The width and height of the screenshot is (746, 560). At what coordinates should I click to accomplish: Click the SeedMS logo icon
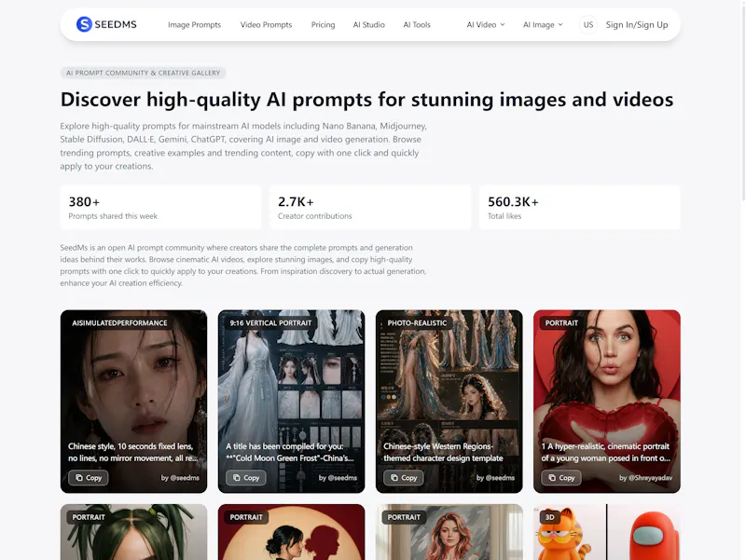tap(84, 24)
